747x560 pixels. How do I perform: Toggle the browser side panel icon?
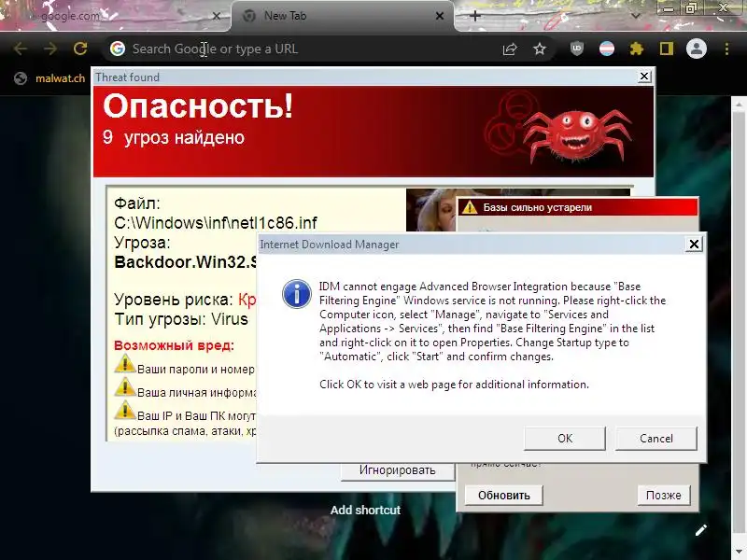667,49
